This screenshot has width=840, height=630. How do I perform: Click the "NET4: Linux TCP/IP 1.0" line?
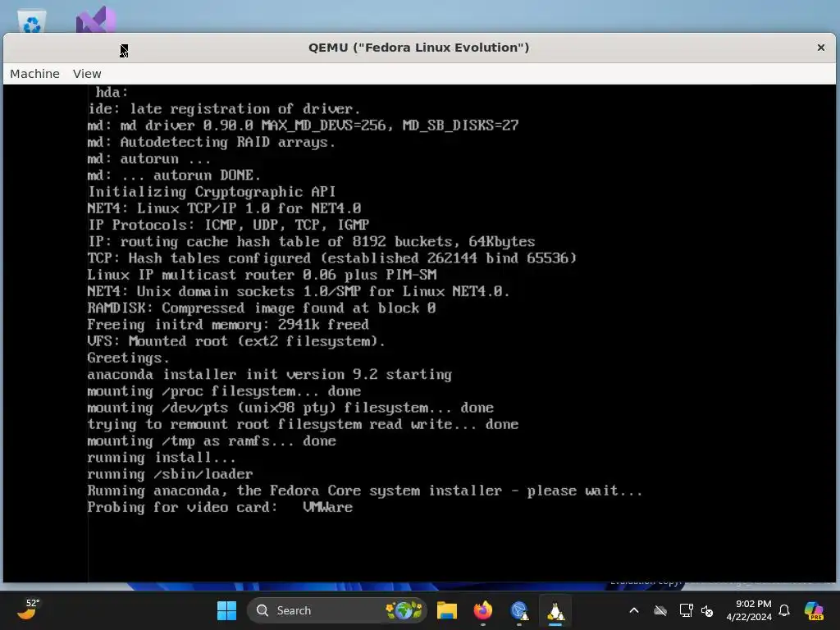point(224,208)
